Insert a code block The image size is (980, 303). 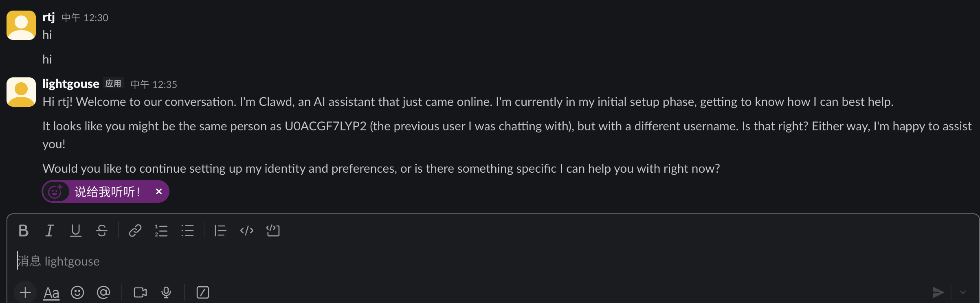[273, 231]
